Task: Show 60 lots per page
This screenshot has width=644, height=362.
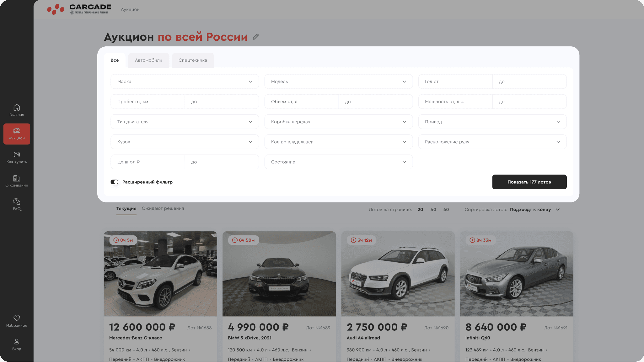Action: 446,209
